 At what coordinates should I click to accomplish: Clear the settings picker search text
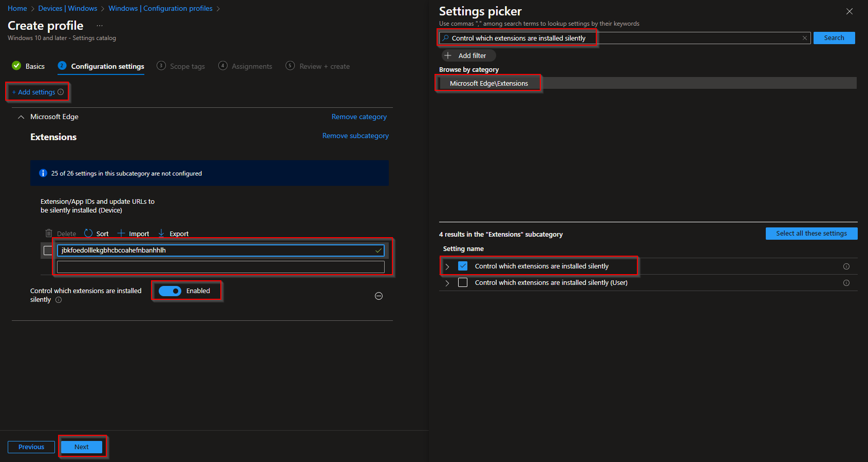805,37
